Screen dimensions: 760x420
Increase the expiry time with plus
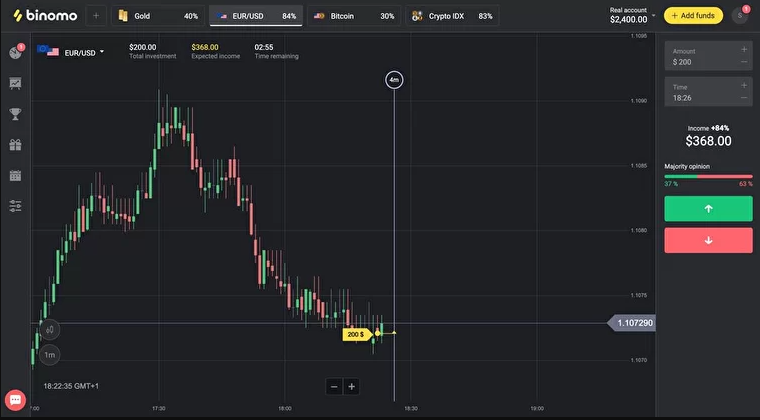744,85
